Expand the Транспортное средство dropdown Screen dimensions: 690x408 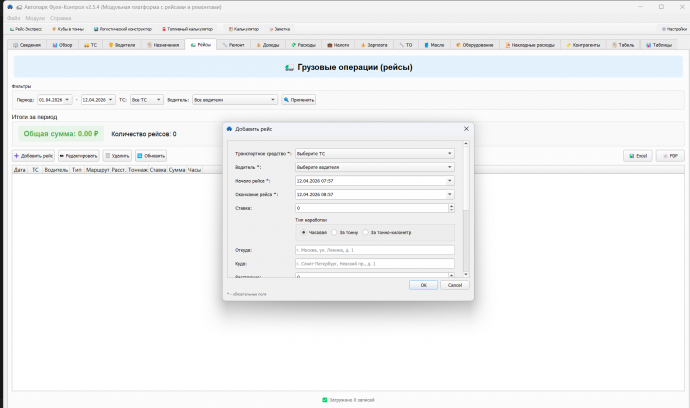374,154
